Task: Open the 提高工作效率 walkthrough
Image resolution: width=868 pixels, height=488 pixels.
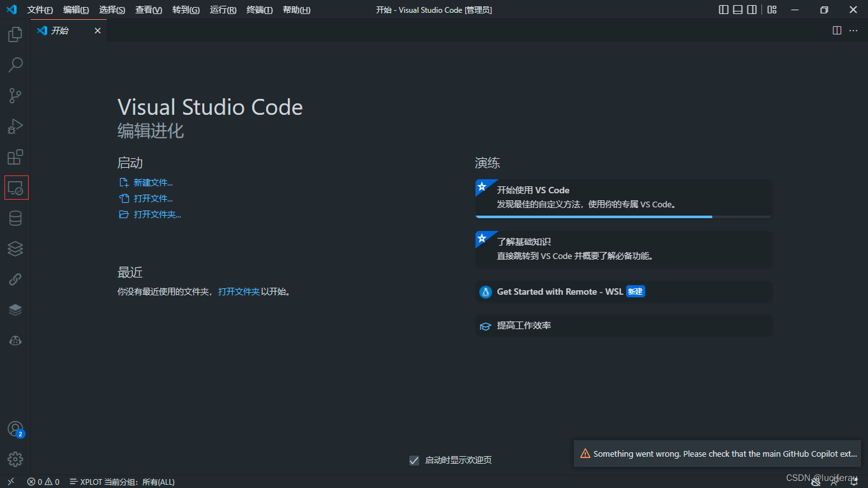Action: pos(624,325)
